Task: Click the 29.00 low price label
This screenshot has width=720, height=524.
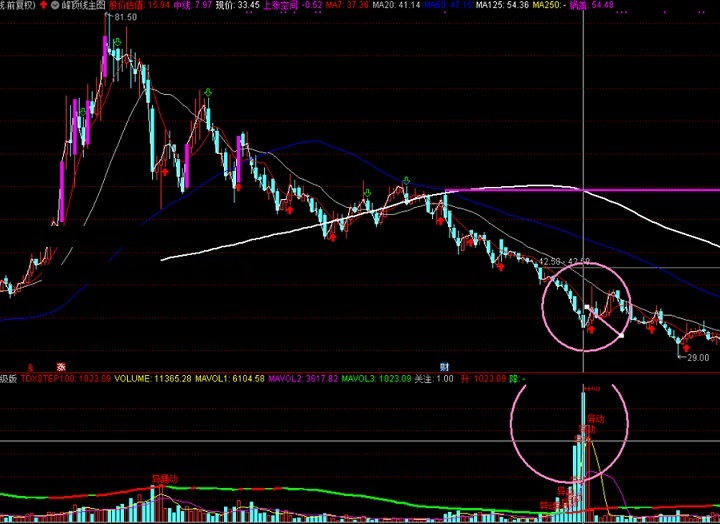Action: pos(698,357)
